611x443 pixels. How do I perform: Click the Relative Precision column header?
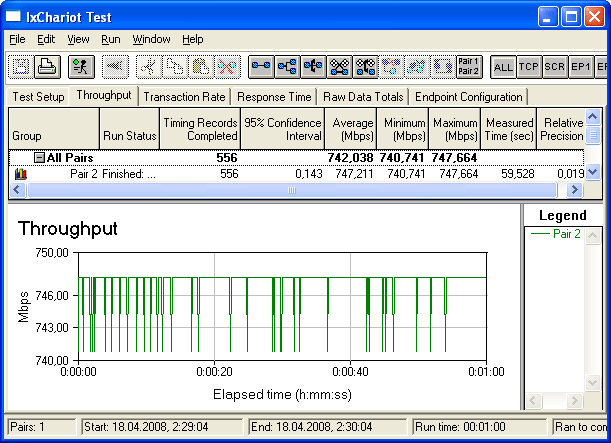click(561, 129)
